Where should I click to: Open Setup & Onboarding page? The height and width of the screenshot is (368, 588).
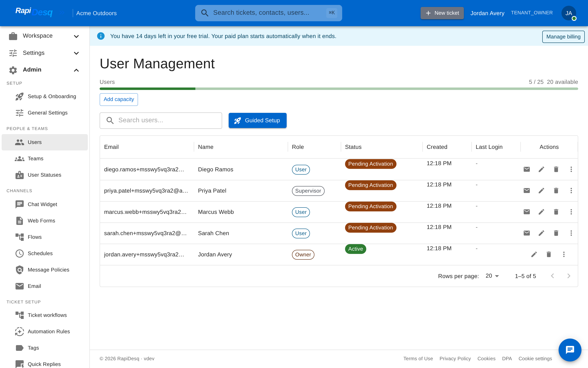[45, 96]
